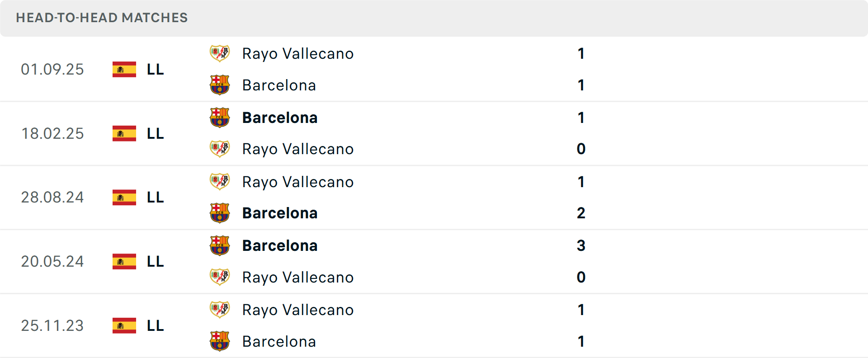Click the Spain flag next to 01.09.25
Screen dimensions: 868x358
click(124, 69)
